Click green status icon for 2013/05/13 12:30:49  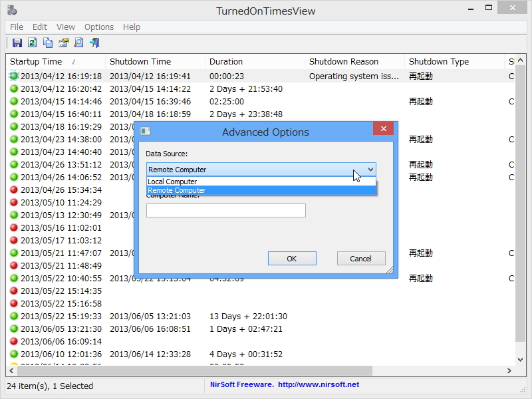14,215
